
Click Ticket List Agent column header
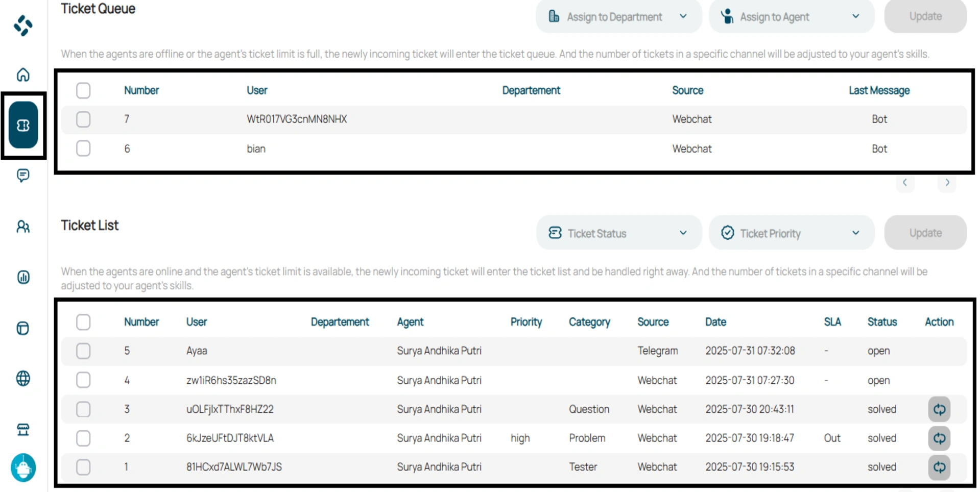tap(410, 322)
